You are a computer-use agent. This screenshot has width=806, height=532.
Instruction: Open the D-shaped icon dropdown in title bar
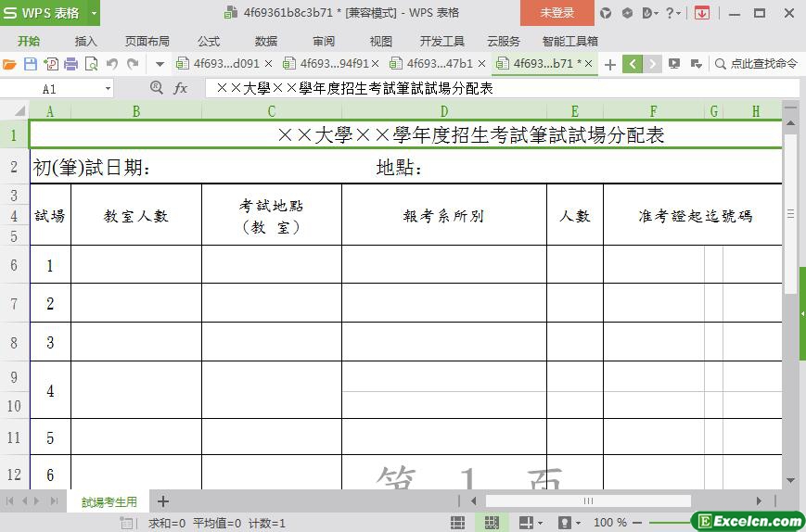click(x=650, y=13)
